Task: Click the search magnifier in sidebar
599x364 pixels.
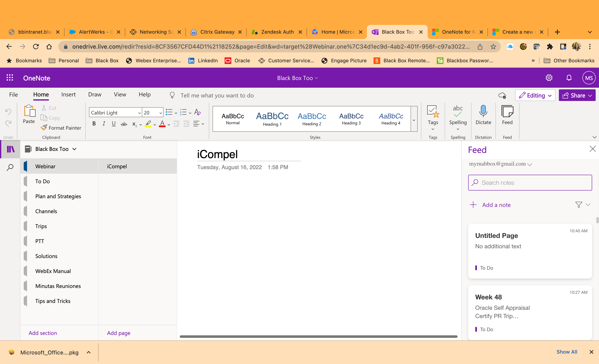Action: (x=10, y=167)
